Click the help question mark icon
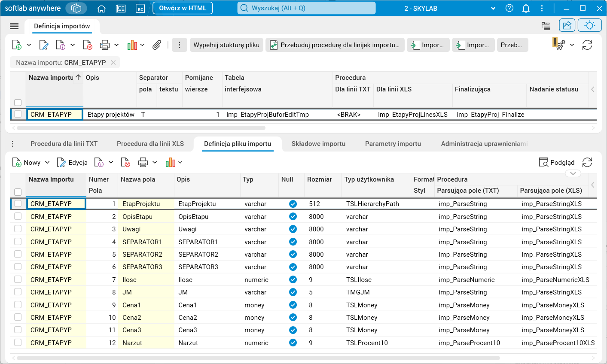The height and width of the screenshot is (364, 607). (x=509, y=8)
